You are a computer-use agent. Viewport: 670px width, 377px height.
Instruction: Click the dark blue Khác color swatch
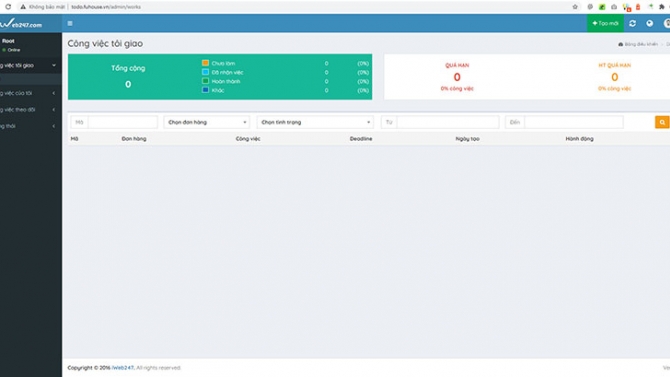coord(206,90)
